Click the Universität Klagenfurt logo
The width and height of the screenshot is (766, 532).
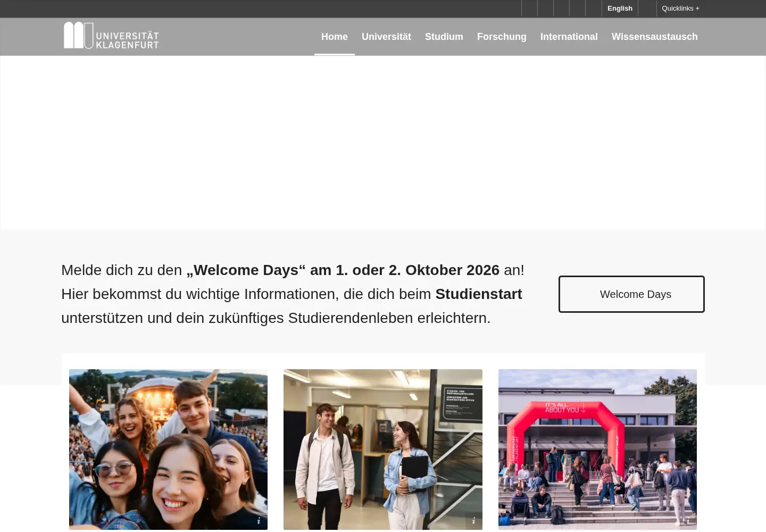click(x=111, y=36)
